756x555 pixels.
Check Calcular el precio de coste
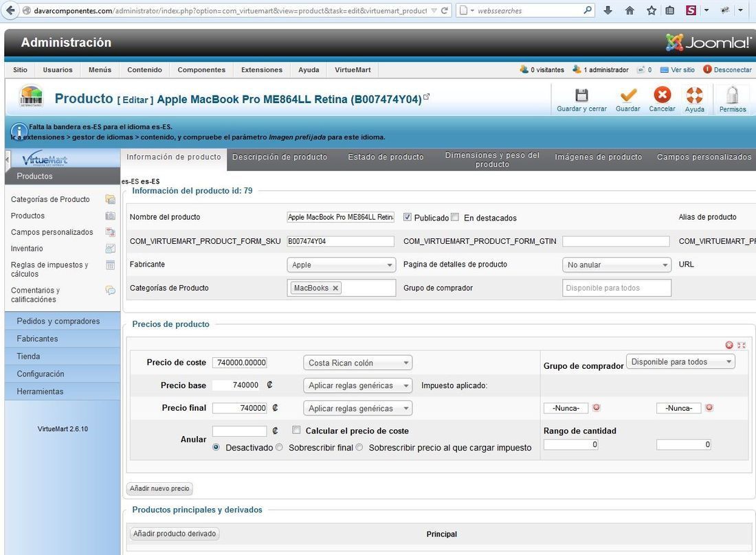(296, 430)
